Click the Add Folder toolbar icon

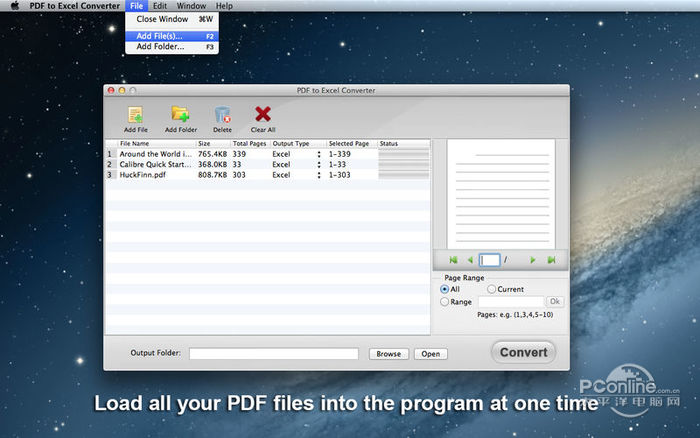coord(180,115)
